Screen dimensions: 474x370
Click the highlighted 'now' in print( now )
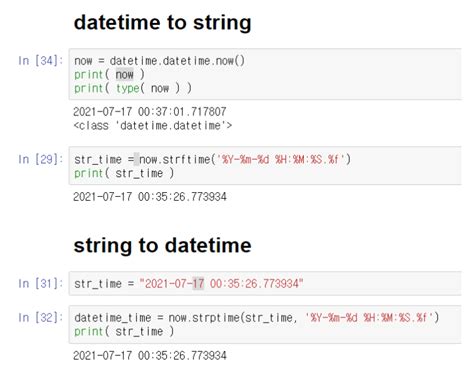[x=125, y=75]
